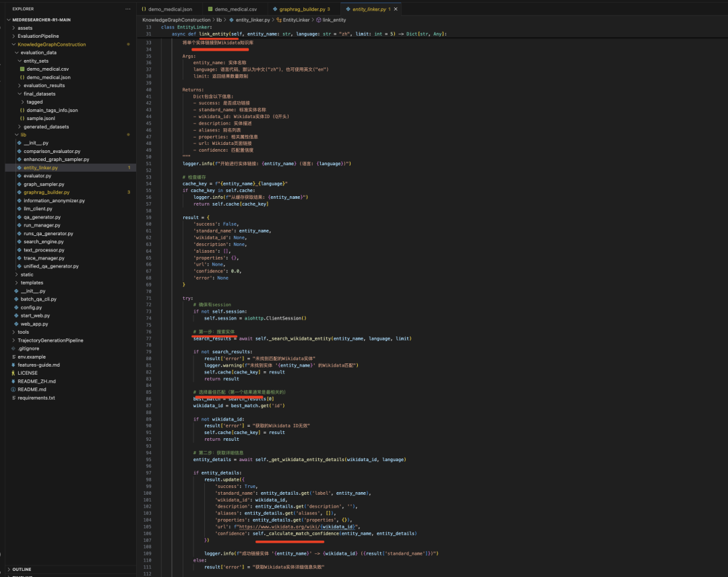The height and width of the screenshot is (577, 728).
Task: Open the Explorer more actions ellipsis
Action: pos(127,9)
